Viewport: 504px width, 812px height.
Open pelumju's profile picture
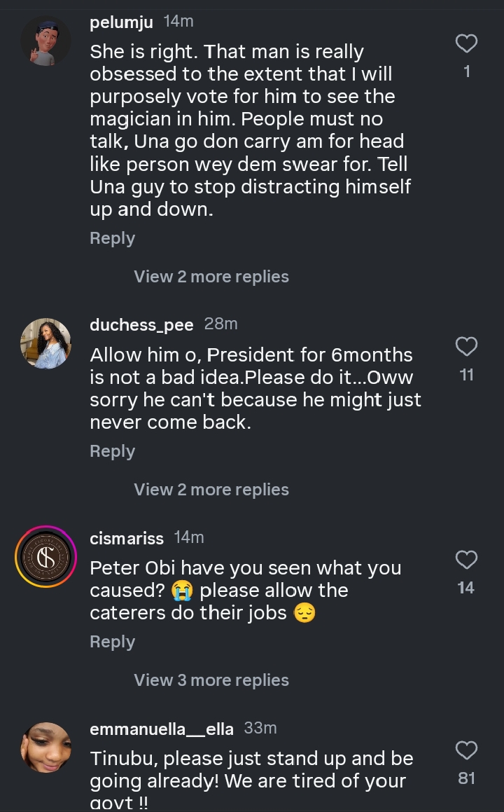[46, 41]
